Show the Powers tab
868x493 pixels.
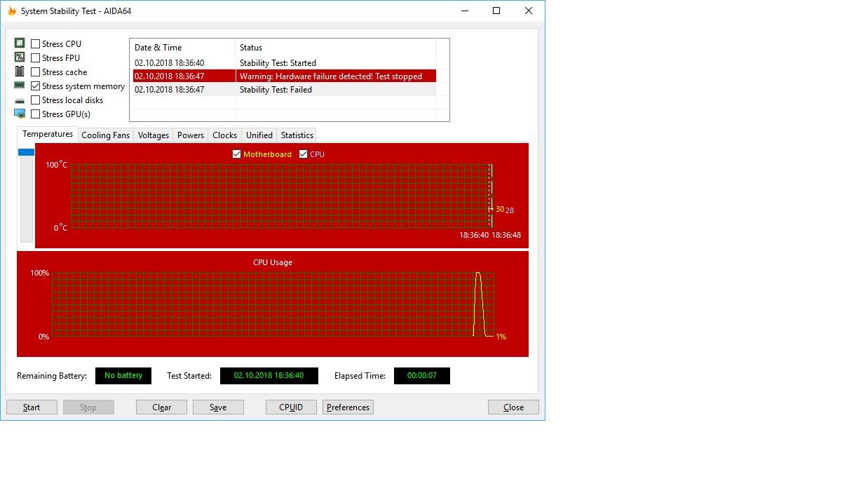click(x=191, y=135)
